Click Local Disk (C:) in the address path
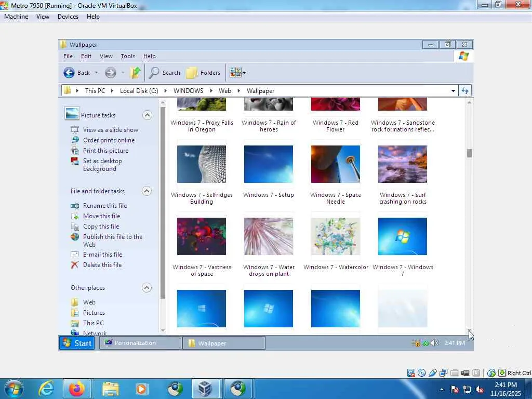Viewport: 532px width, 399px height. 139,90
